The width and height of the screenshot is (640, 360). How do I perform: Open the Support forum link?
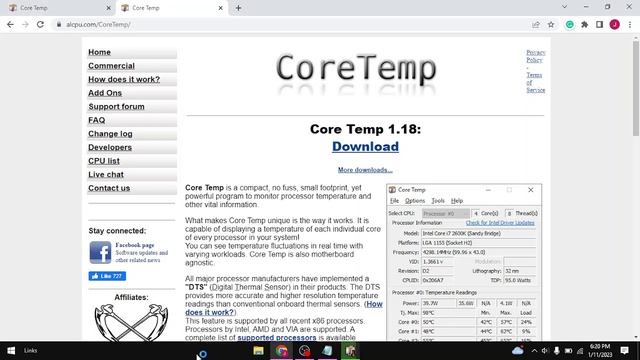click(116, 107)
